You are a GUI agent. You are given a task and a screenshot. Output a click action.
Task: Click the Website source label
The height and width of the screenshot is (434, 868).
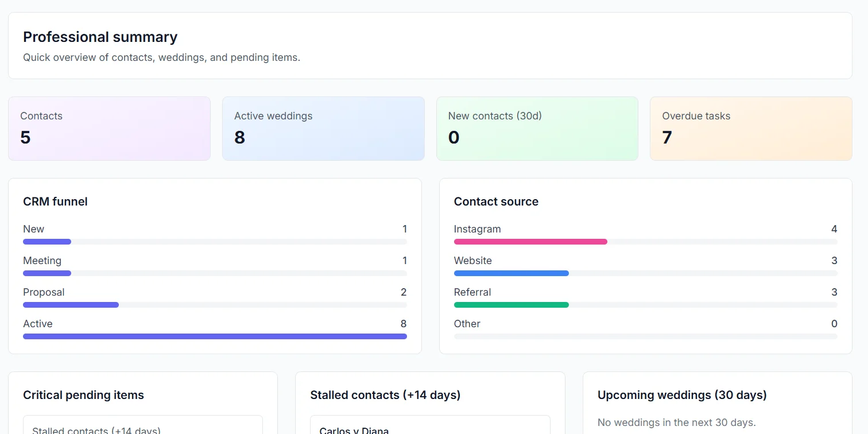coord(472,261)
